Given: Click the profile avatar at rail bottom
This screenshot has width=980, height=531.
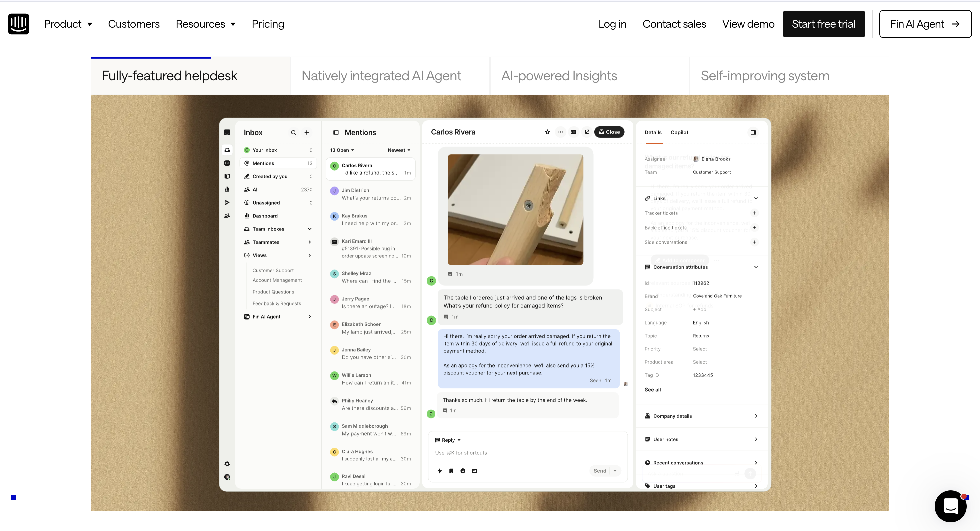Looking at the screenshot, I should (227, 477).
